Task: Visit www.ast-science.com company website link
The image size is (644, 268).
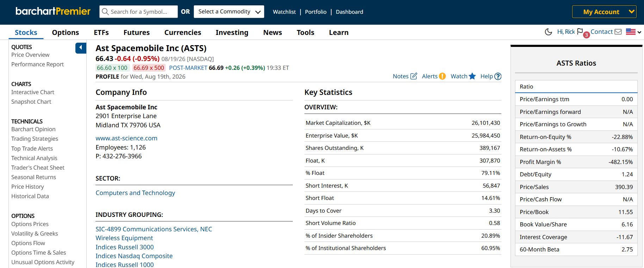Action: [126, 138]
